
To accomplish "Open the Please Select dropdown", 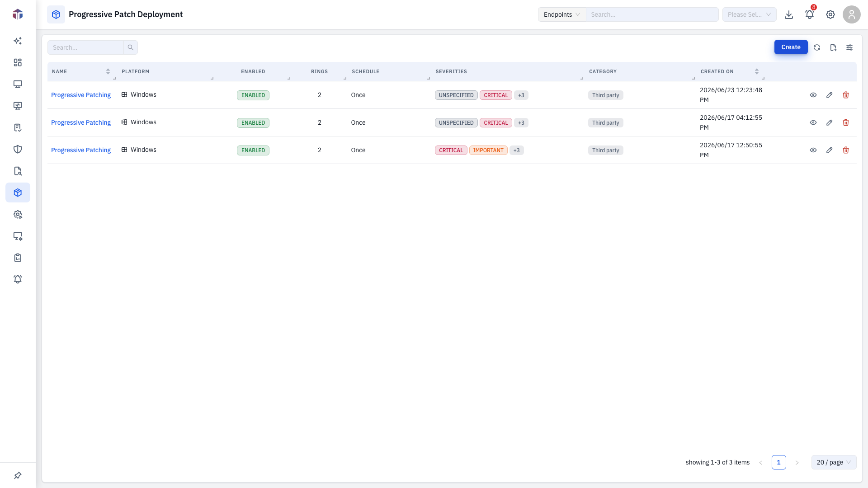I will click(x=749, y=14).
